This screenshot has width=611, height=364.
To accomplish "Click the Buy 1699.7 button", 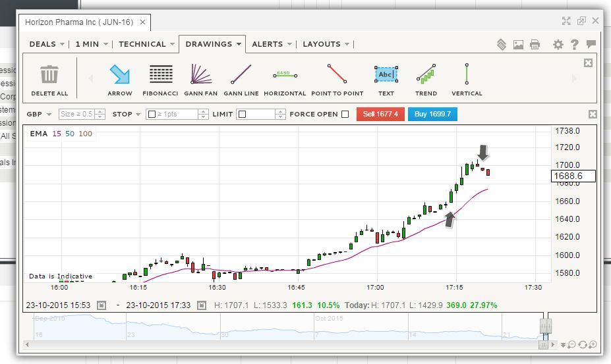I will pyautogui.click(x=432, y=114).
